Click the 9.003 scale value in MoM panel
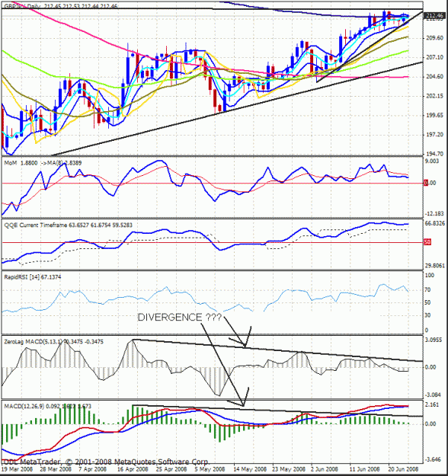The width and height of the screenshot is (448, 476). (x=432, y=161)
